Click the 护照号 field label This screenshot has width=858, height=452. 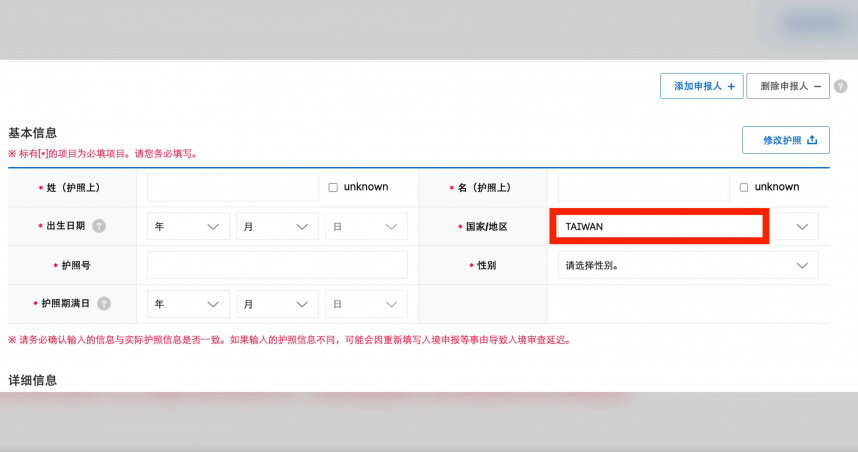(x=76, y=265)
